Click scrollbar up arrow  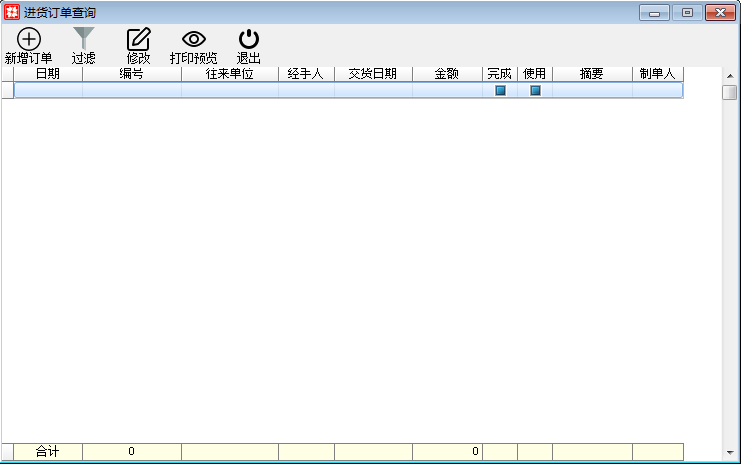(730, 75)
